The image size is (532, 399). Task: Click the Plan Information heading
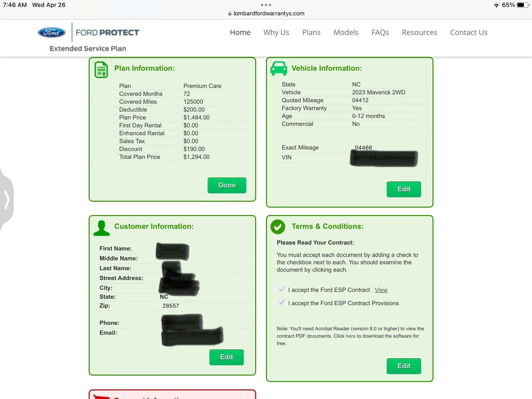pyautogui.click(x=145, y=68)
